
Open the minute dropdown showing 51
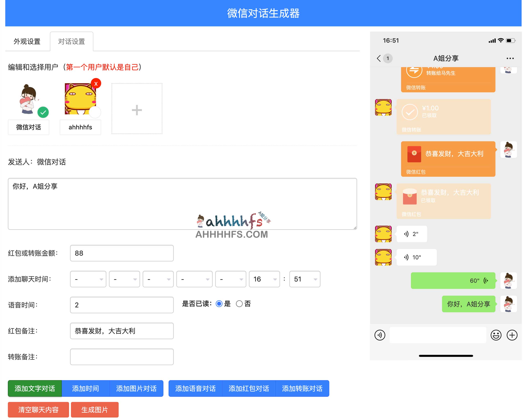[x=305, y=279]
